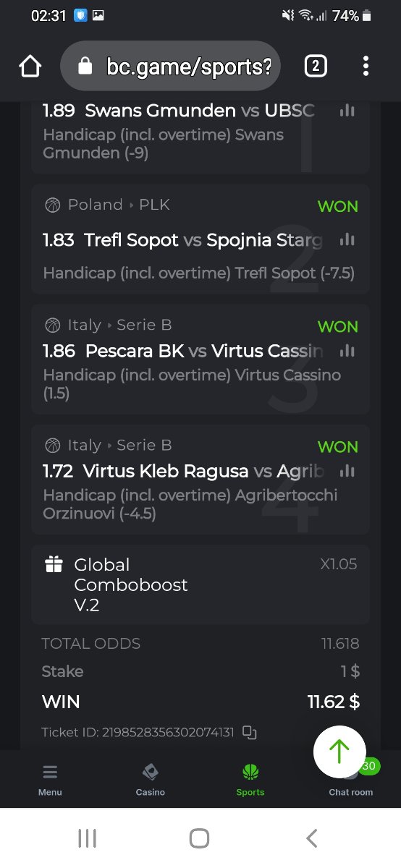The image size is (401, 868).
Task: Tap the browser home icon
Action: [x=30, y=67]
